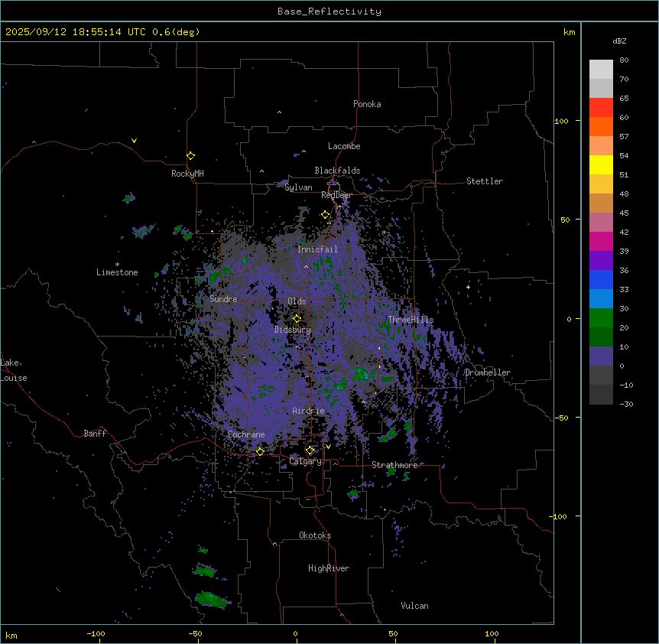
Task: Click the yellow diamond marker between Olds and Didsbury
Action: [x=297, y=319]
